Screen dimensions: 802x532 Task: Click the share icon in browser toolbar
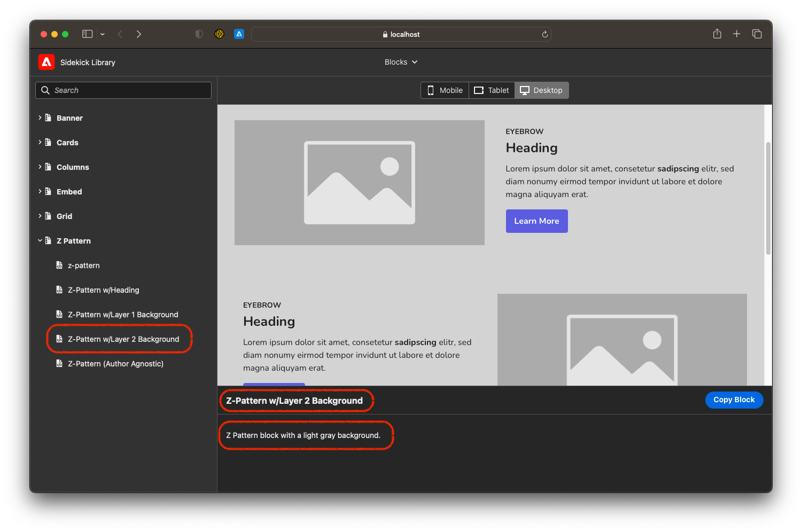[717, 34]
